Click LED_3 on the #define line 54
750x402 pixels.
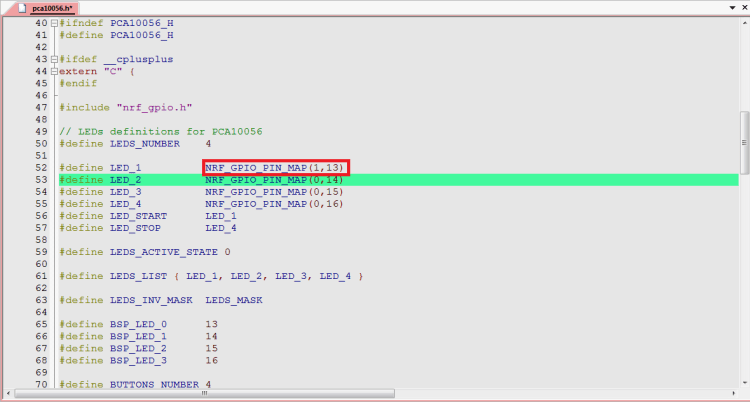[x=125, y=192]
